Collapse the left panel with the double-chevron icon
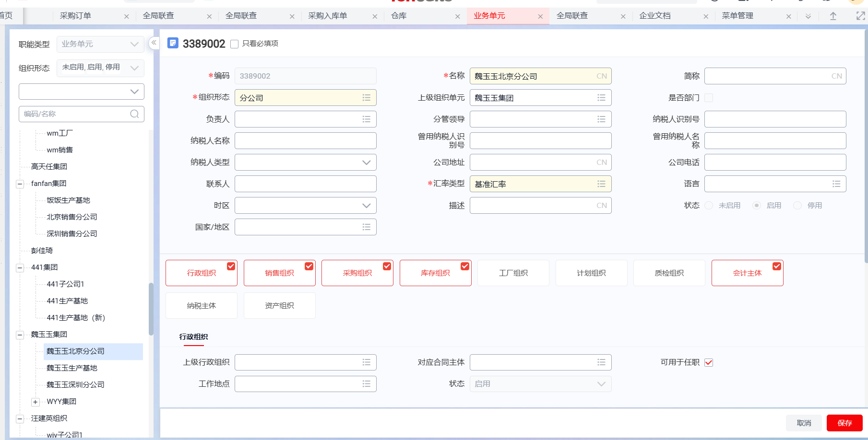The height and width of the screenshot is (440, 868). click(154, 42)
